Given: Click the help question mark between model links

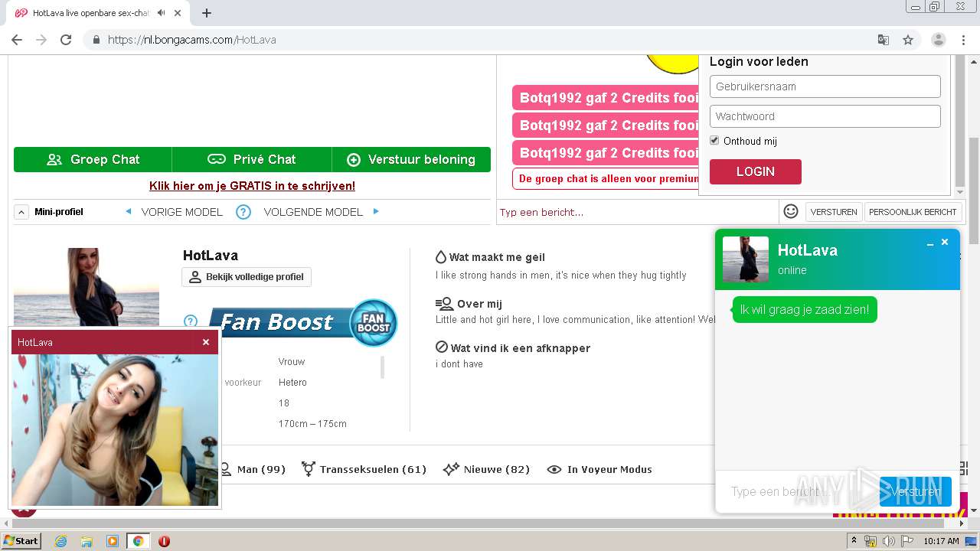Looking at the screenshot, I should 243,212.
